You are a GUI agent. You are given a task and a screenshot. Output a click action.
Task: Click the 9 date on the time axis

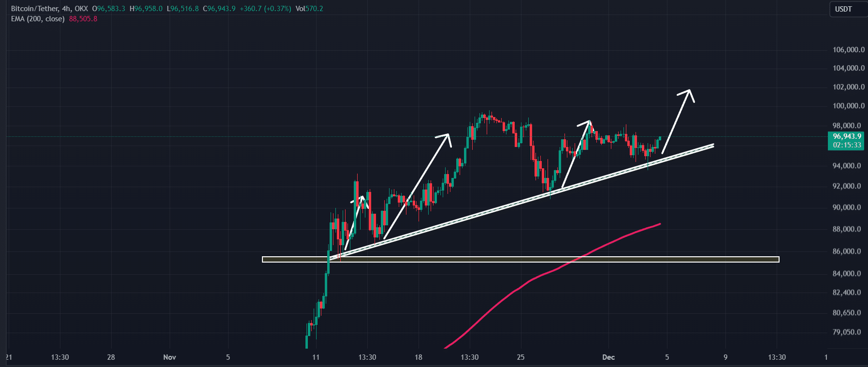pyautogui.click(x=725, y=357)
